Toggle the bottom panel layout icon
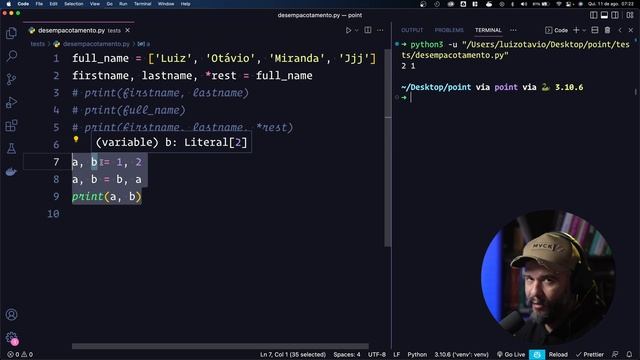 [x=604, y=15]
